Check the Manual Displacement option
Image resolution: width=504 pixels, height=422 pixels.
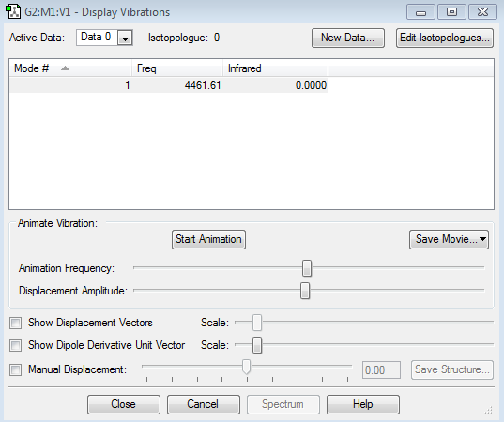click(x=15, y=369)
